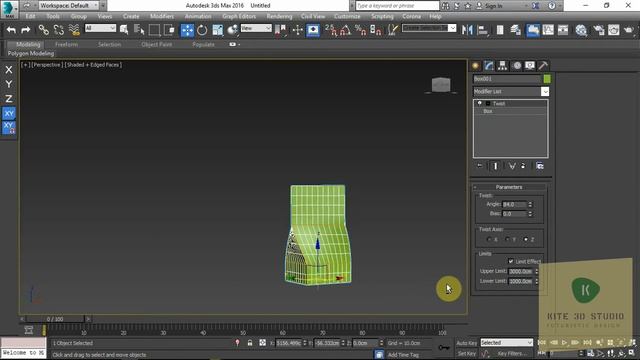Open the Customize menu
640x360 pixels.
347,16
